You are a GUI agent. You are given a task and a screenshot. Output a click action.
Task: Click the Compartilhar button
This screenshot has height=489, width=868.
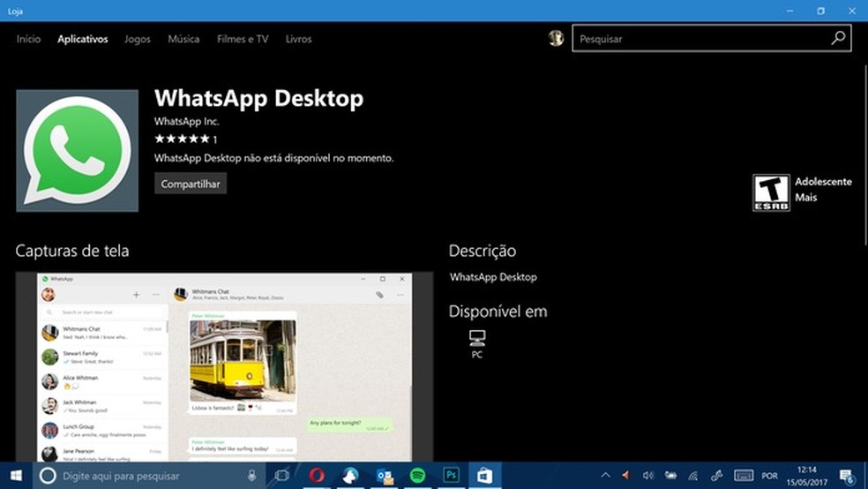click(x=191, y=184)
